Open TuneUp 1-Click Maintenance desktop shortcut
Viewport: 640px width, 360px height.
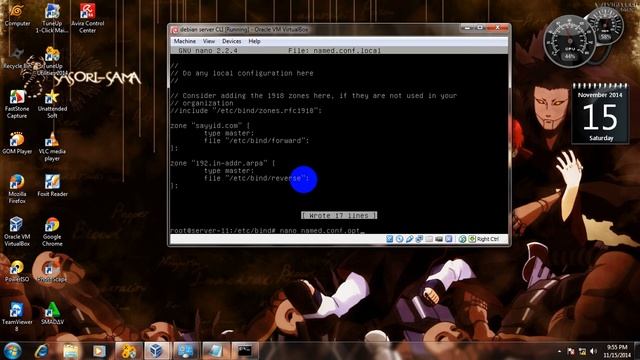(52, 18)
